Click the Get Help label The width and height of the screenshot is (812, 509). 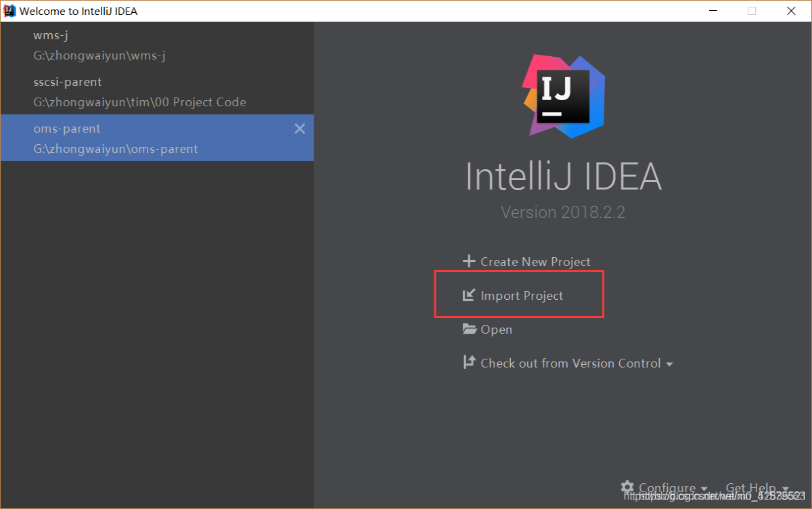pos(750,488)
